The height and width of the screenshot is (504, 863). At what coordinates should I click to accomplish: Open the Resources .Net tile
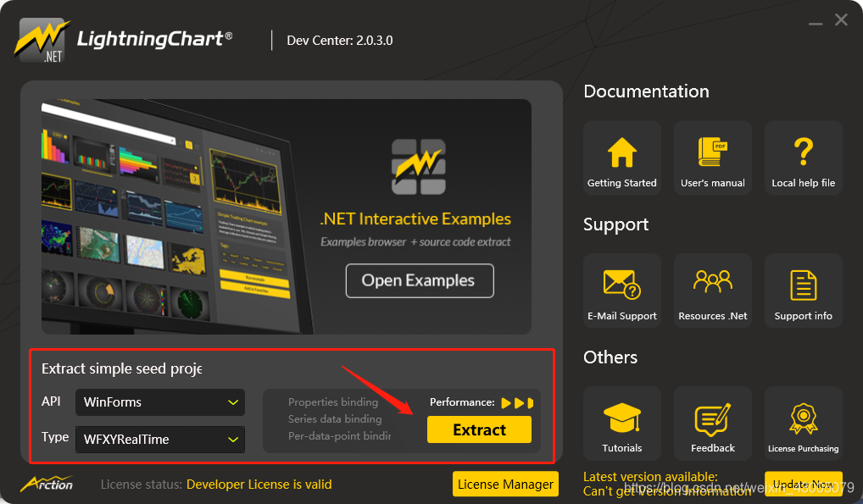713,291
